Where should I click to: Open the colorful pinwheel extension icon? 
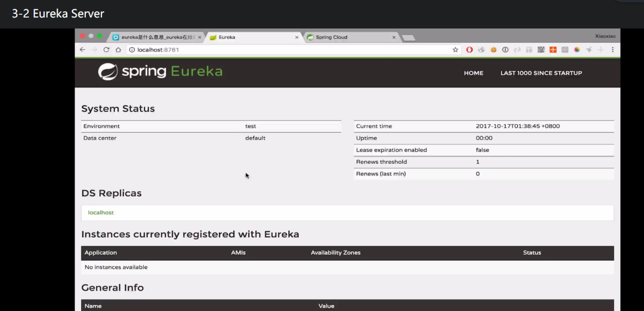[577, 50]
